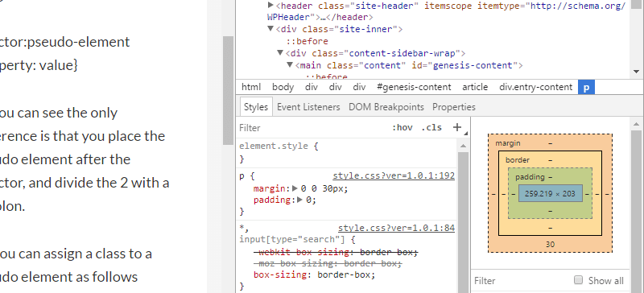Click the "property: value}" page text
Viewport: 644px width, 293px height.
tap(39, 65)
